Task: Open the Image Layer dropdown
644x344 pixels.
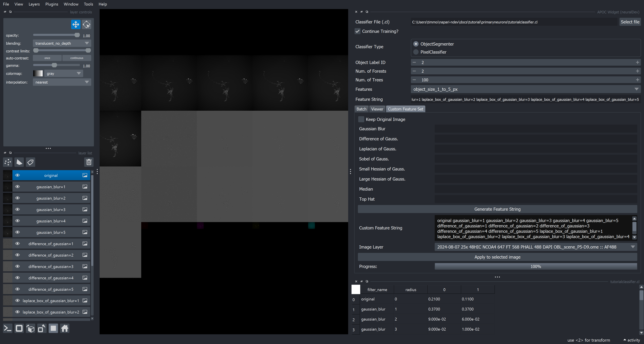Action: coord(536,247)
